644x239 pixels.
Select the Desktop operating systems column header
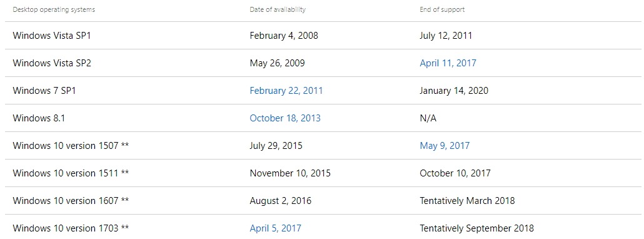pyautogui.click(x=54, y=9)
